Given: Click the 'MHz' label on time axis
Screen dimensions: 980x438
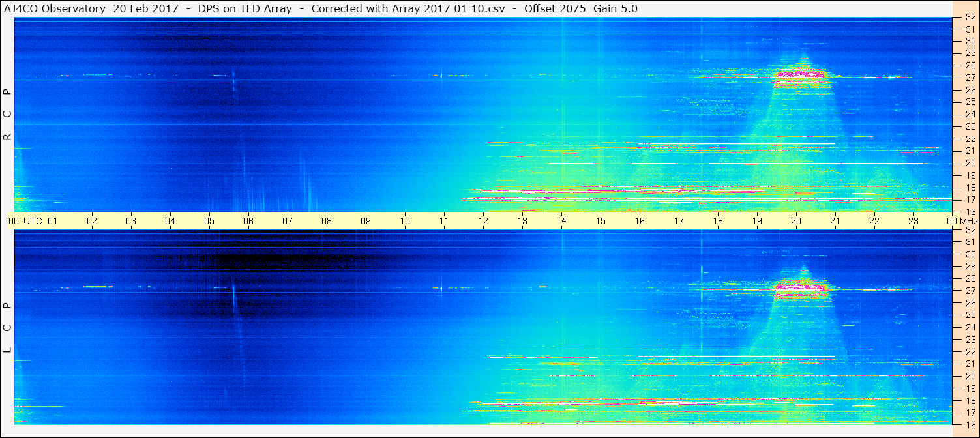Looking at the screenshot, I should pyautogui.click(x=969, y=221).
